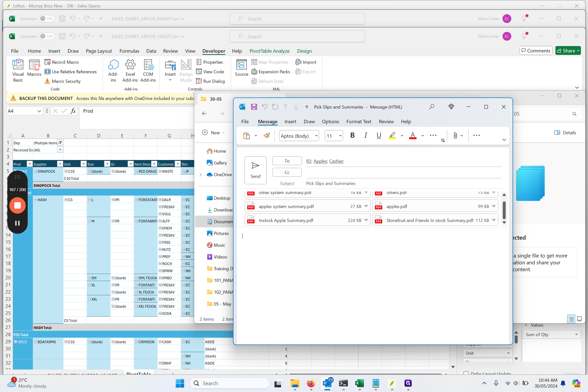
Task: Open the Received Date filter dropdown
Action: pos(60,149)
